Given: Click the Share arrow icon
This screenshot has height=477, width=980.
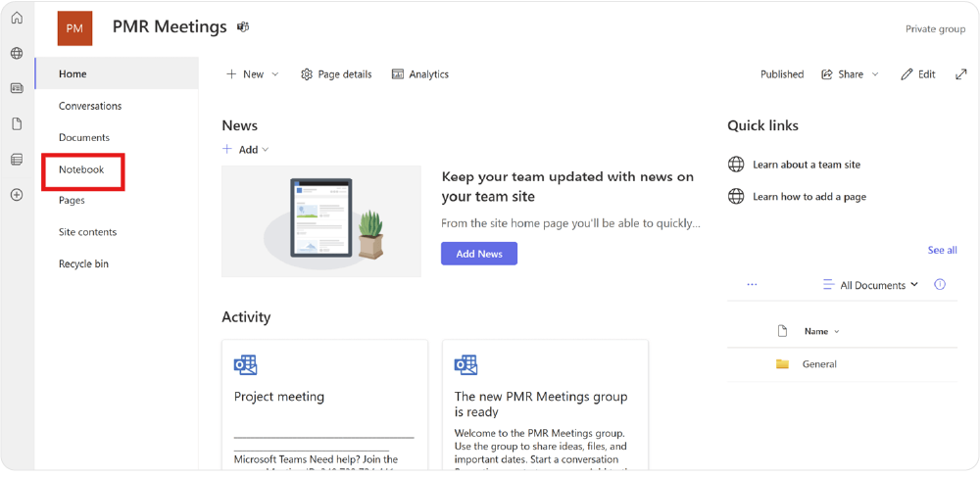Looking at the screenshot, I should [827, 74].
